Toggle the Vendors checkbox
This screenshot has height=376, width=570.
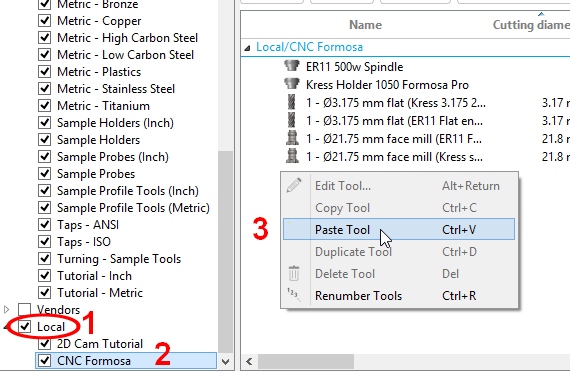[x=24, y=309]
